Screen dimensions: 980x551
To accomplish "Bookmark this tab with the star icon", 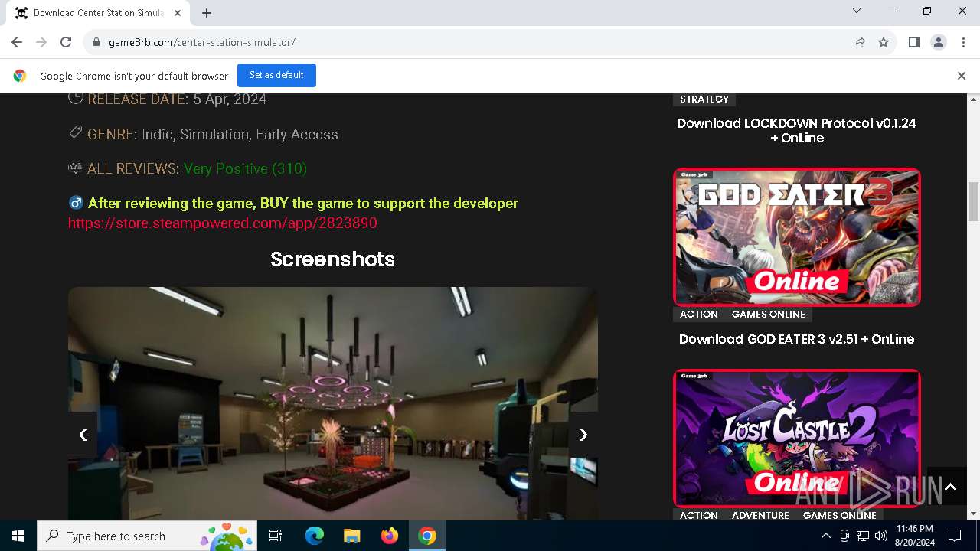I will (x=884, y=42).
